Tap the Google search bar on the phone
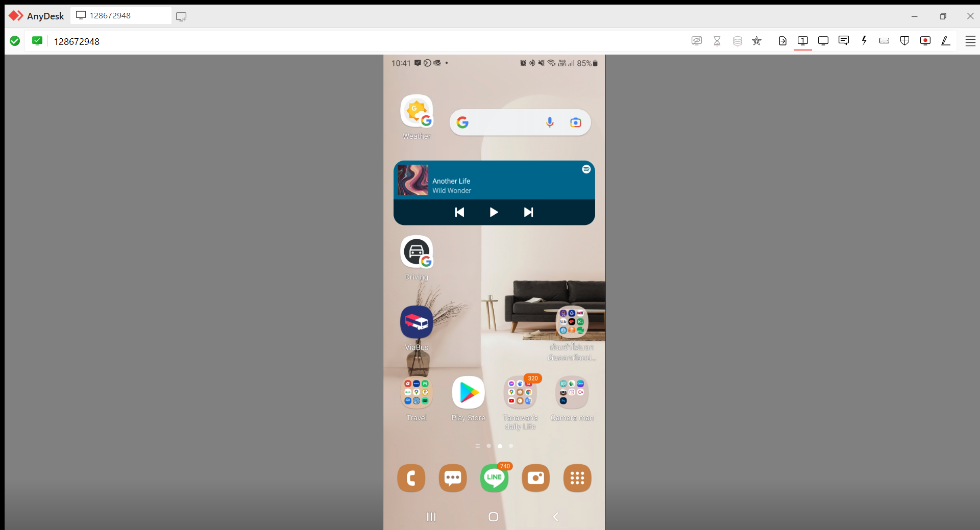The height and width of the screenshot is (530, 980). (520, 122)
